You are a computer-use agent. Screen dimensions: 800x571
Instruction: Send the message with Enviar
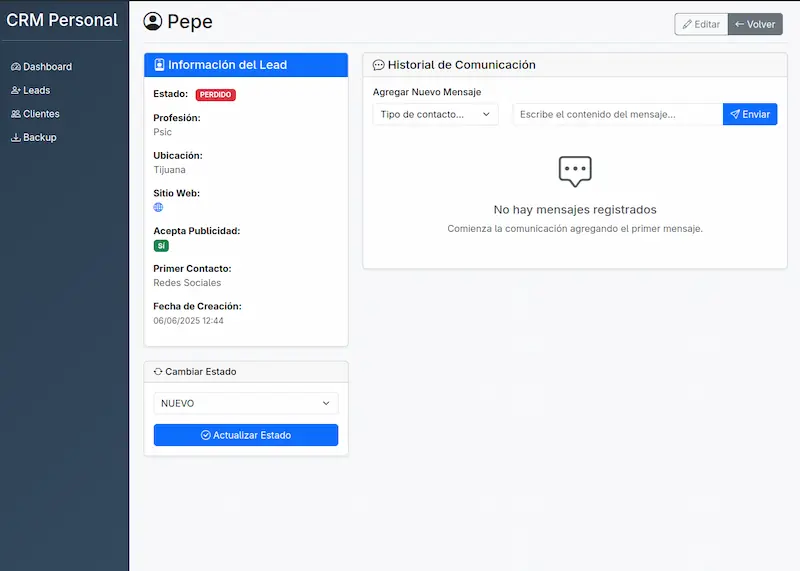[750, 114]
